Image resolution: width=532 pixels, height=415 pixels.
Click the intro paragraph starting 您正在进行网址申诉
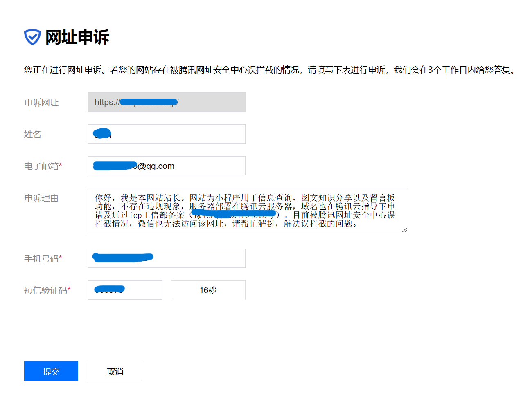pyautogui.click(x=270, y=70)
